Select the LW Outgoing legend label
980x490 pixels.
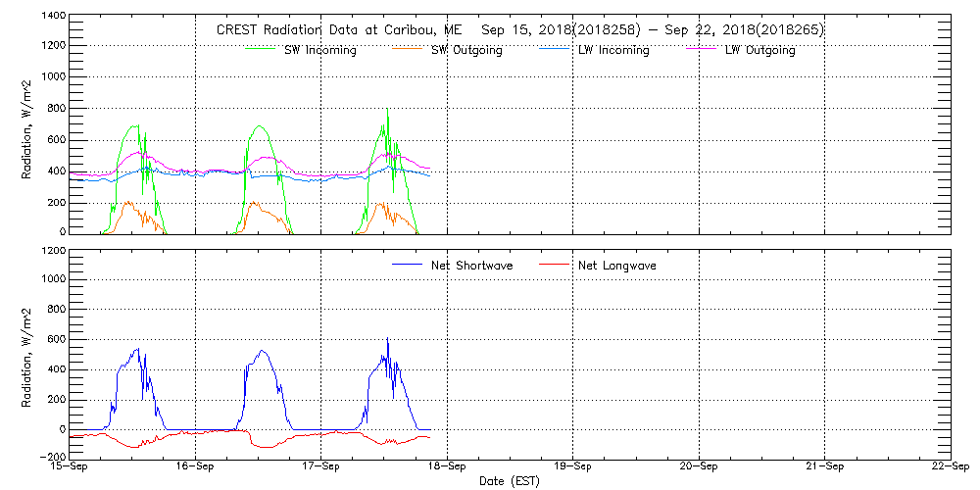[759, 50]
